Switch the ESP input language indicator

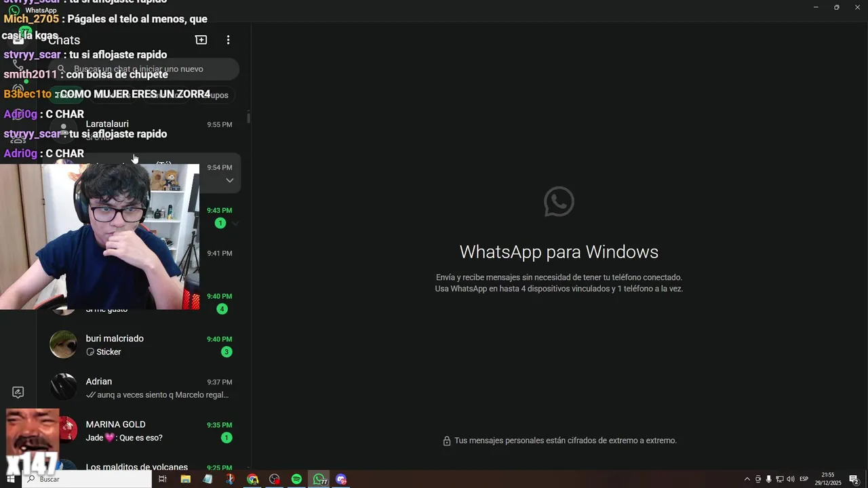click(804, 479)
